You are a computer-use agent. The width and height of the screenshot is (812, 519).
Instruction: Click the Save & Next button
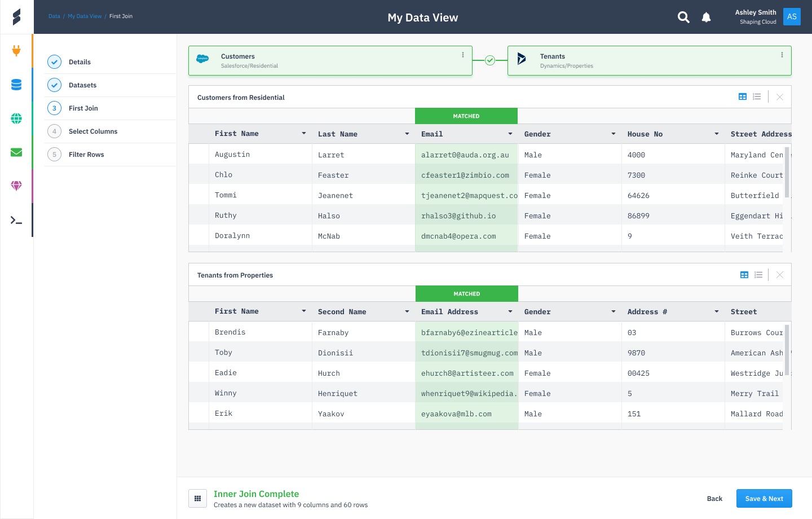[764, 498]
